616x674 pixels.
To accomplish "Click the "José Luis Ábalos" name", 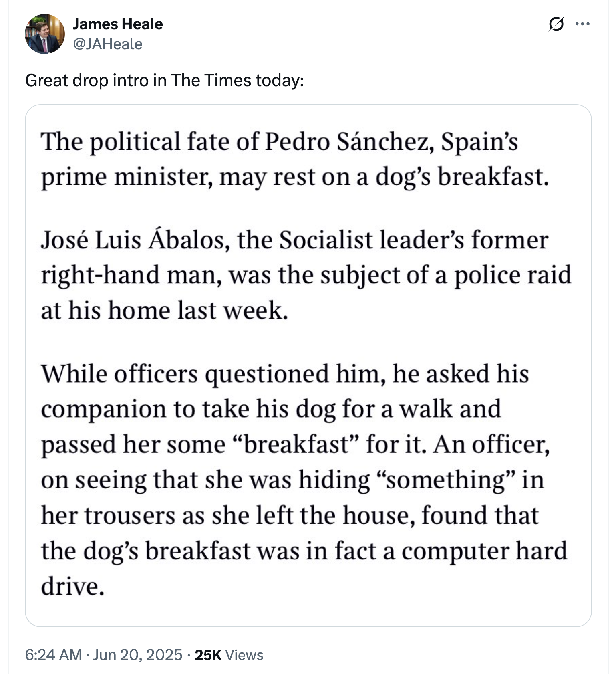I will tap(134, 240).
